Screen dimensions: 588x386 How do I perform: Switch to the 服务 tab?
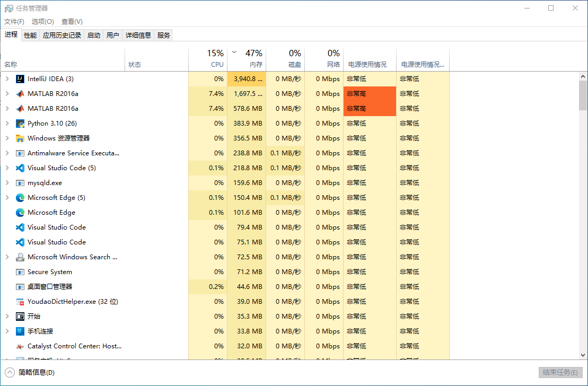pyautogui.click(x=163, y=36)
